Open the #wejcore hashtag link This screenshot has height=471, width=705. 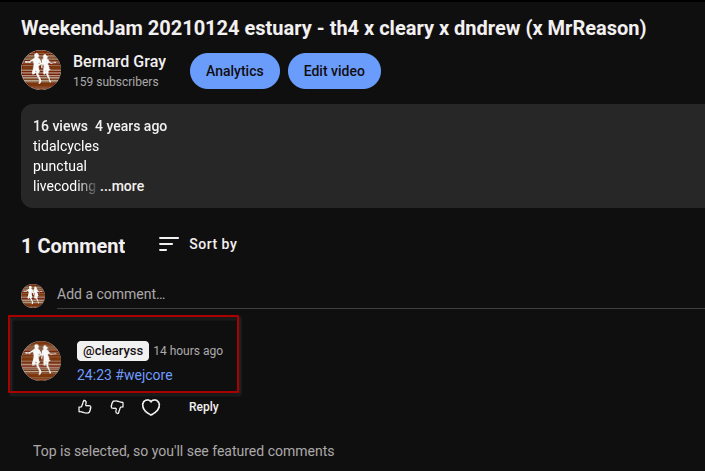point(144,375)
